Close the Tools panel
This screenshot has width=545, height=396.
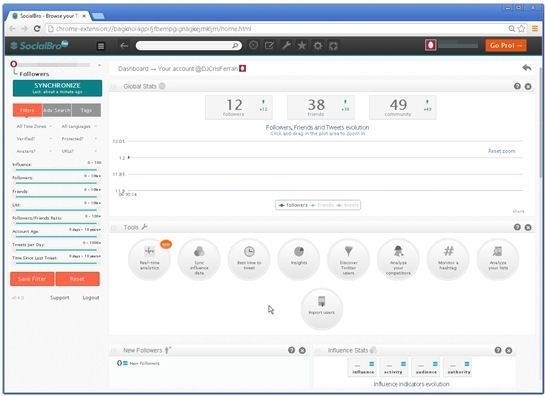(x=528, y=227)
